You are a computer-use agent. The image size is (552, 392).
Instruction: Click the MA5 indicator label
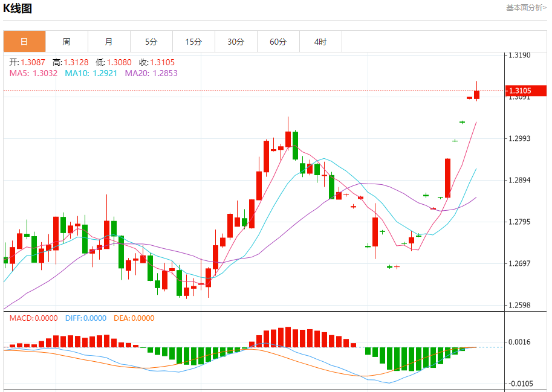(x=33, y=73)
